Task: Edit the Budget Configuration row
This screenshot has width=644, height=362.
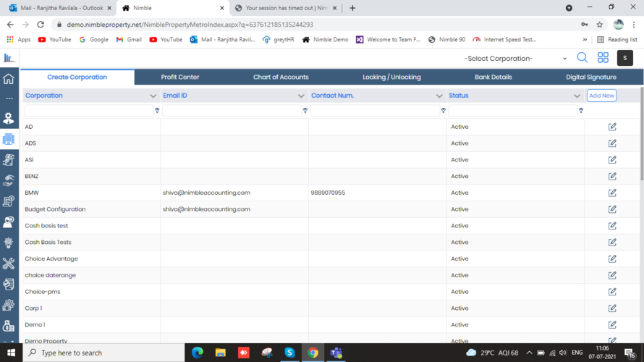Action: (x=612, y=209)
